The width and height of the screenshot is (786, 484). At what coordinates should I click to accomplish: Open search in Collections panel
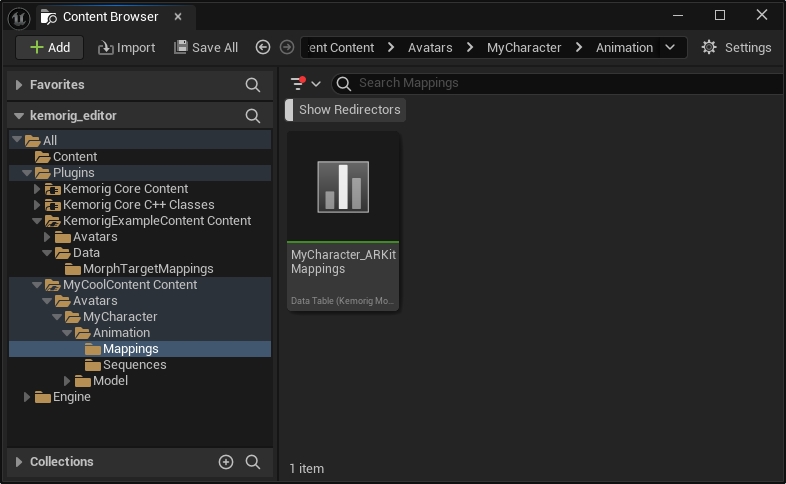click(x=253, y=462)
